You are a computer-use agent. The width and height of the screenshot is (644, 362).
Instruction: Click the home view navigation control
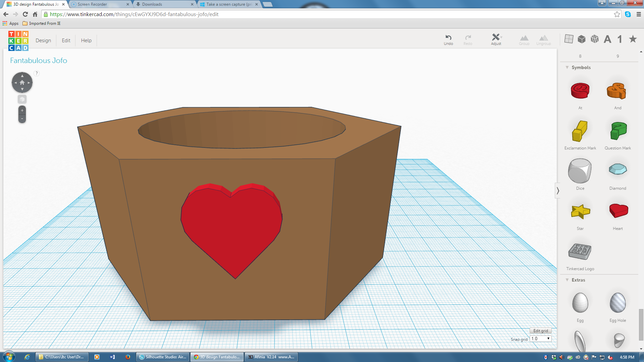pos(22,82)
